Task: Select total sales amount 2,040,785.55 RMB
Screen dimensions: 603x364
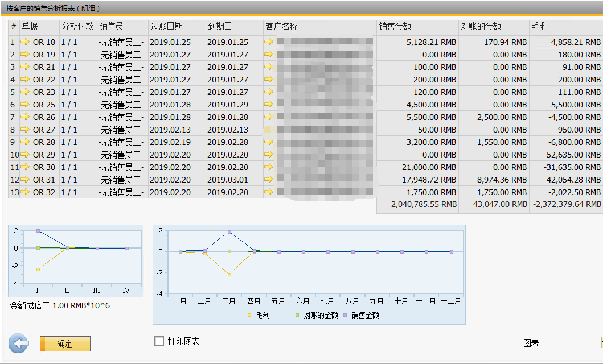Action: pos(417,205)
